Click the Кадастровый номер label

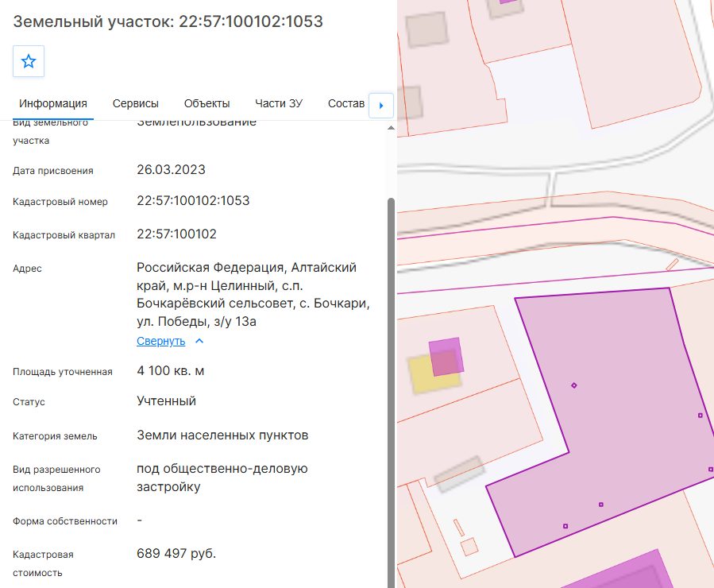click(60, 202)
